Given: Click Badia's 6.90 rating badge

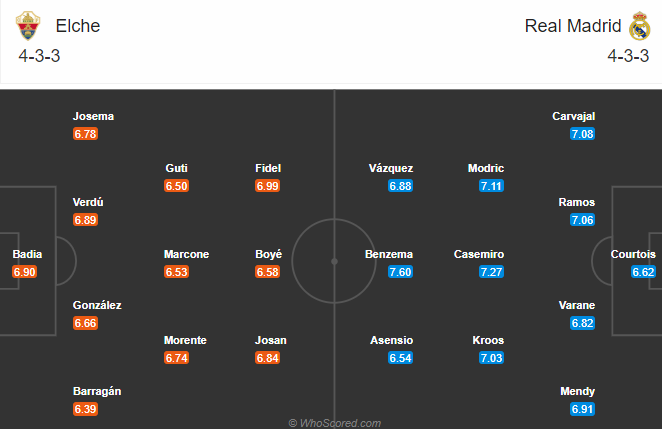Looking at the screenshot, I should pos(26,272).
